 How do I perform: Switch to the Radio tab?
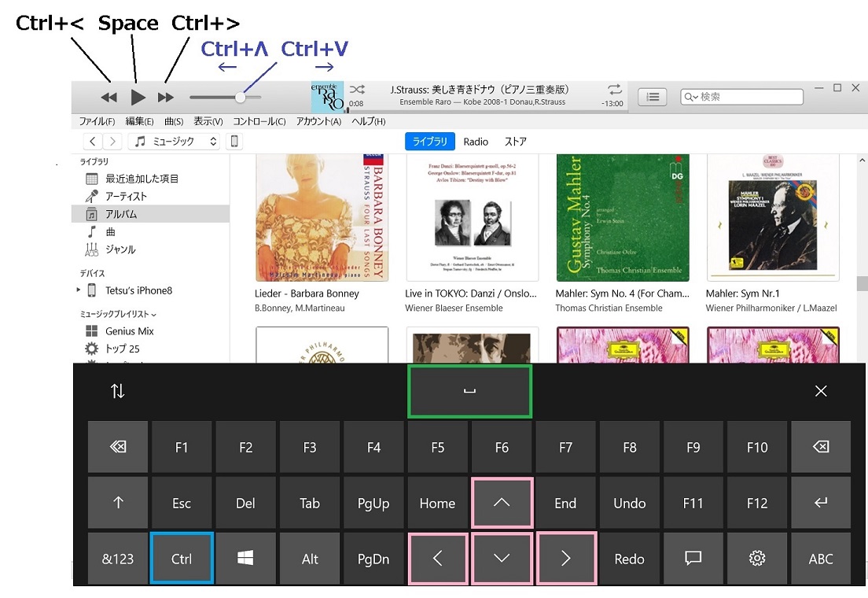click(x=476, y=142)
